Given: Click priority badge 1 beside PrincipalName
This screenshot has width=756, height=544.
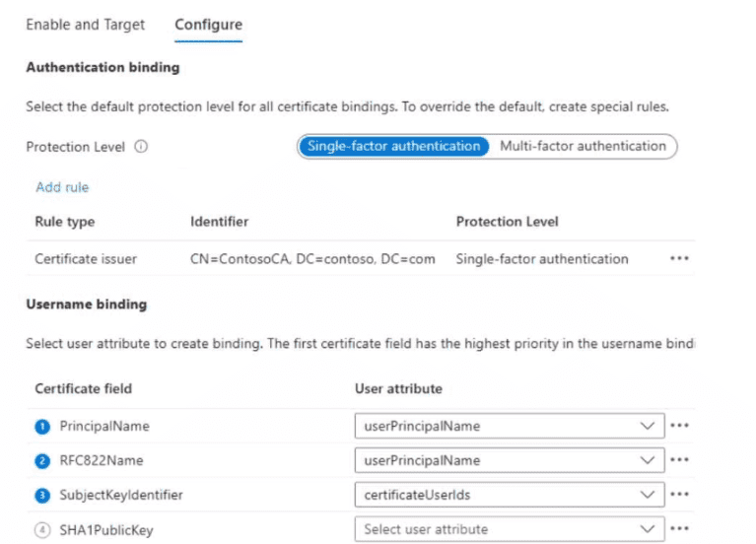Looking at the screenshot, I should 42,427.
